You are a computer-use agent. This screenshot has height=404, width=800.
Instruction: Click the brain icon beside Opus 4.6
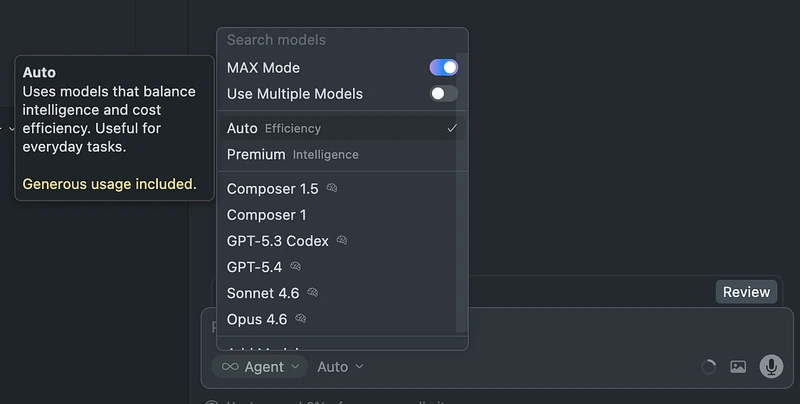301,319
